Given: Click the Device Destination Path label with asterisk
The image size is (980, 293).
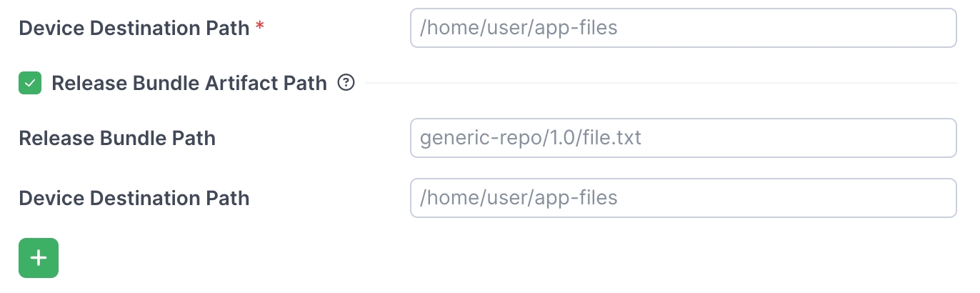Looking at the screenshot, I should click(134, 28).
